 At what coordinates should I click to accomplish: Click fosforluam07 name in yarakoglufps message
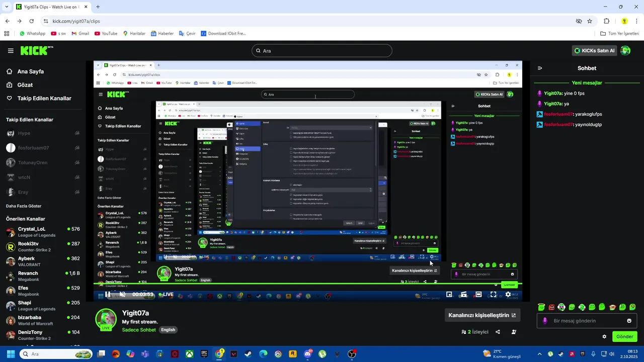click(x=558, y=114)
